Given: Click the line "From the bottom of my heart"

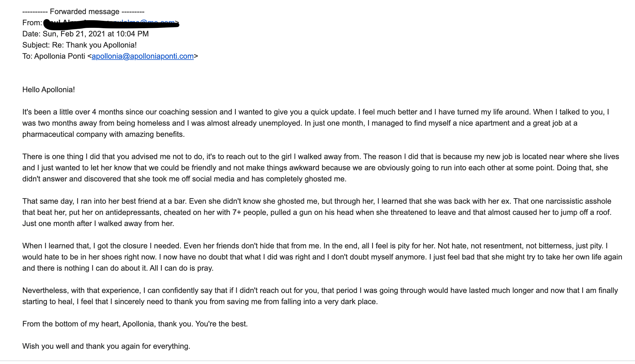Looking at the screenshot, I should click(x=135, y=324).
